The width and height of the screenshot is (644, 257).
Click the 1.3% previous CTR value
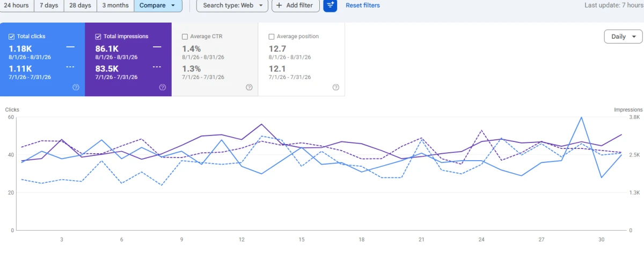click(x=192, y=68)
